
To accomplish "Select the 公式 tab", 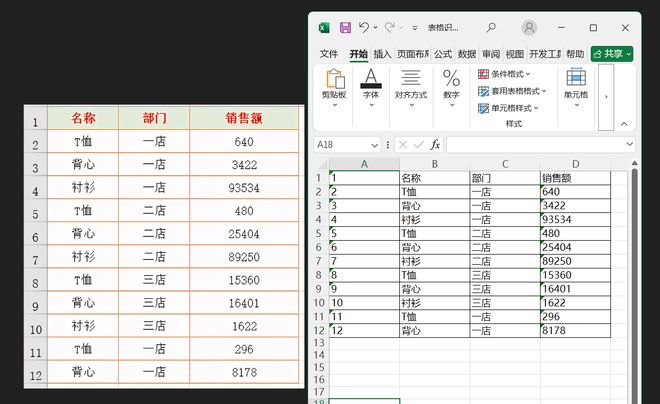I will coord(443,54).
